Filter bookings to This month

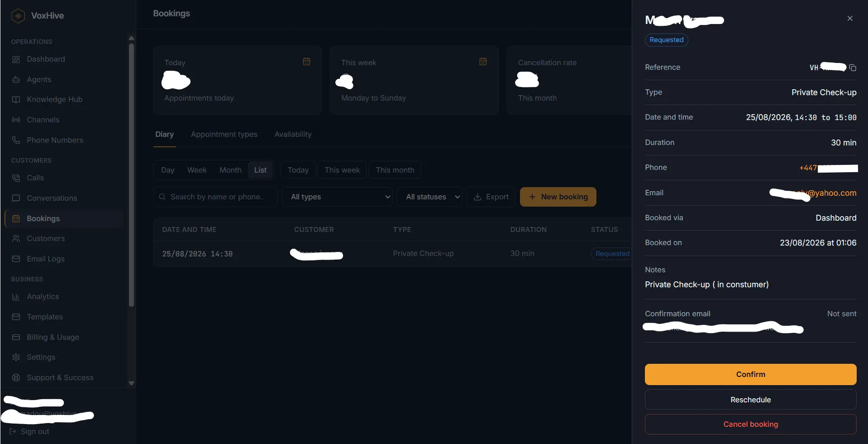tap(395, 170)
